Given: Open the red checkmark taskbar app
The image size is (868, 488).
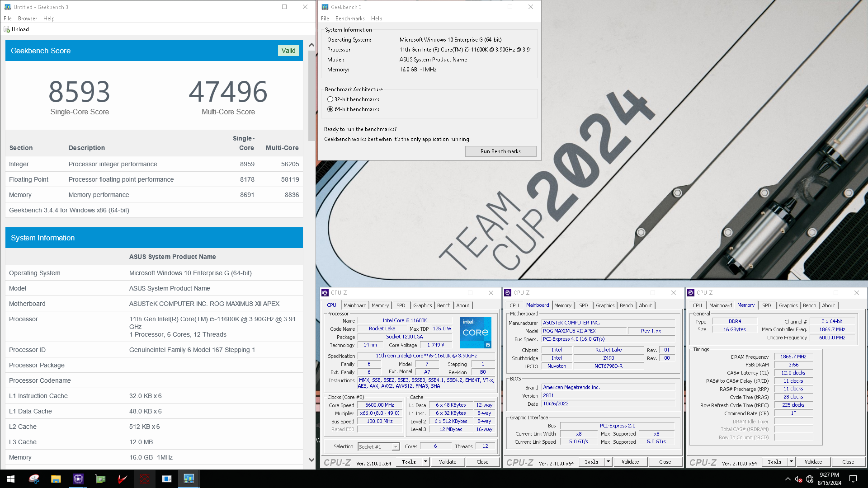Looking at the screenshot, I should pyautogui.click(x=122, y=479).
